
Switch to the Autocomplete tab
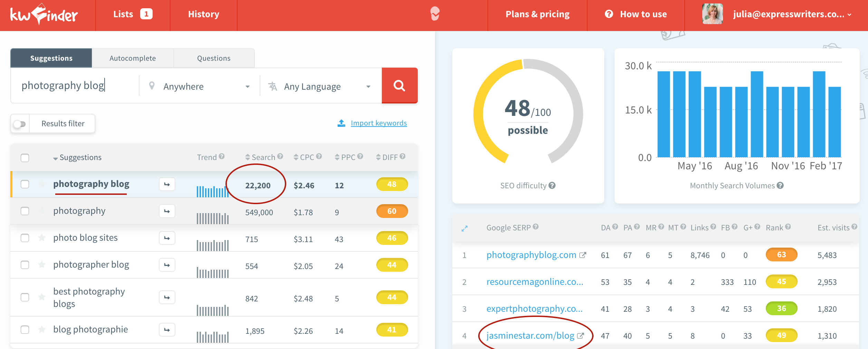pyautogui.click(x=133, y=58)
